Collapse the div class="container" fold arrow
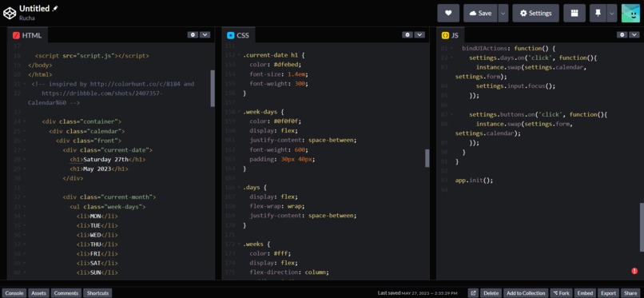Screen dimensions: 644x298 tap(24, 122)
